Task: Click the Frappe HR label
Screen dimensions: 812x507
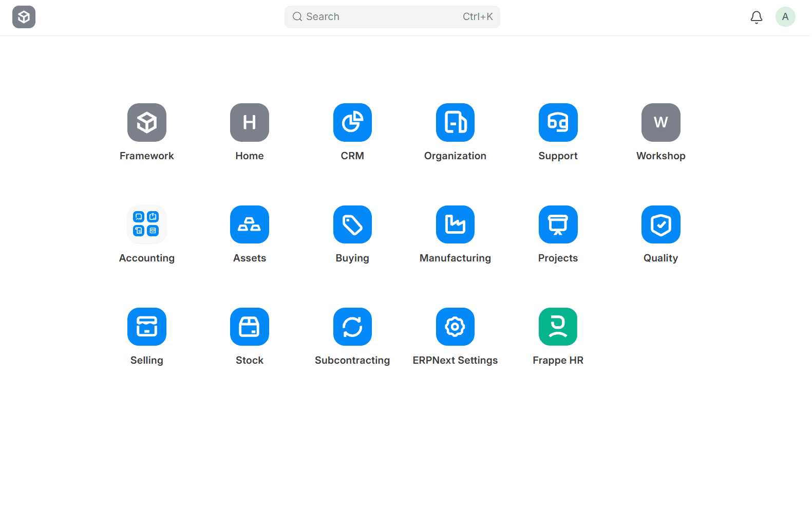Action: pos(558,361)
